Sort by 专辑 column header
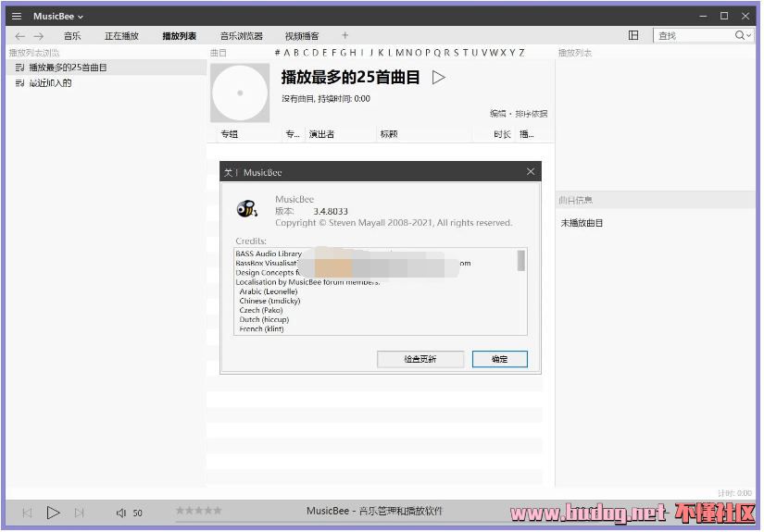The width and height of the screenshot is (764, 532). tap(229, 134)
